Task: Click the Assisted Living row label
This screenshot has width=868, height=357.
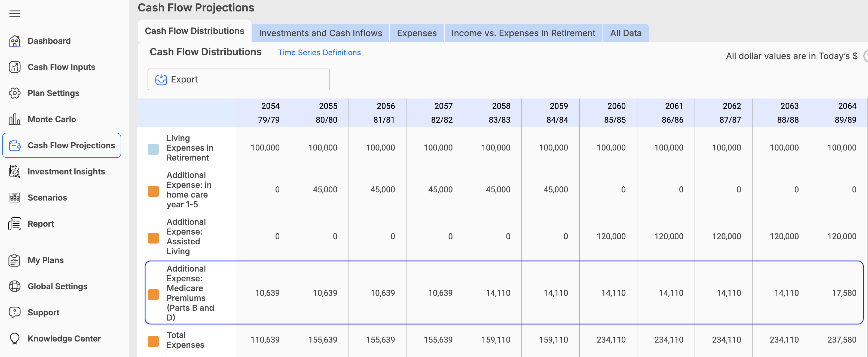Action: 186,236
